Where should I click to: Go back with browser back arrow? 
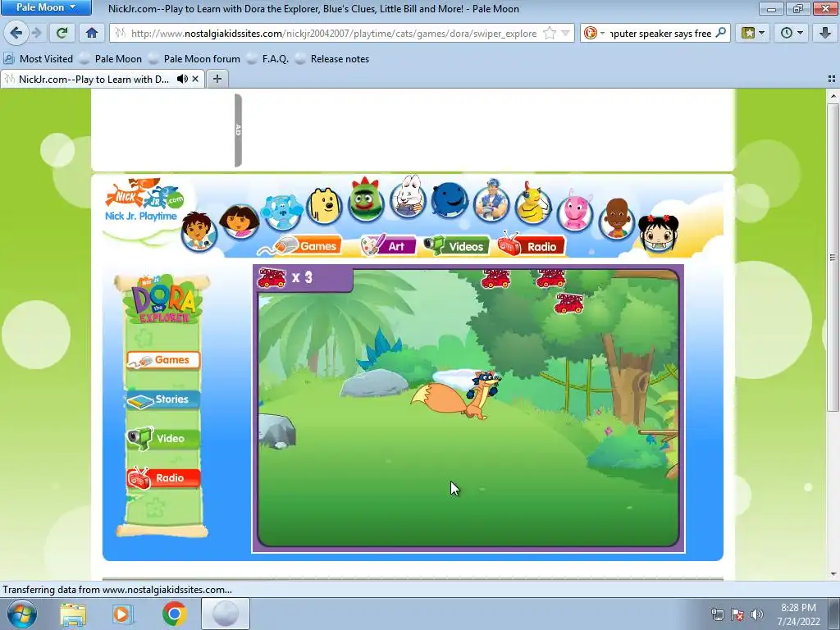[16, 33]
